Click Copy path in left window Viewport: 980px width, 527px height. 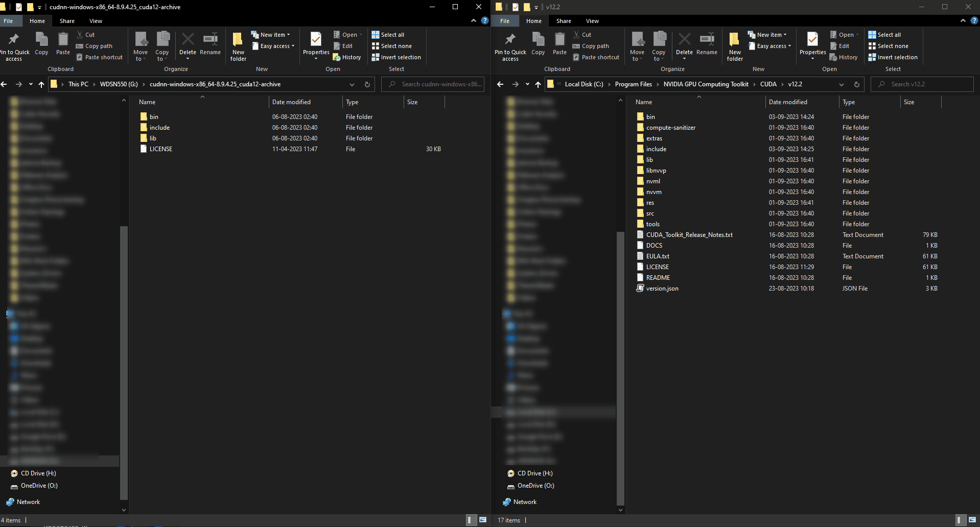(94, 46)
